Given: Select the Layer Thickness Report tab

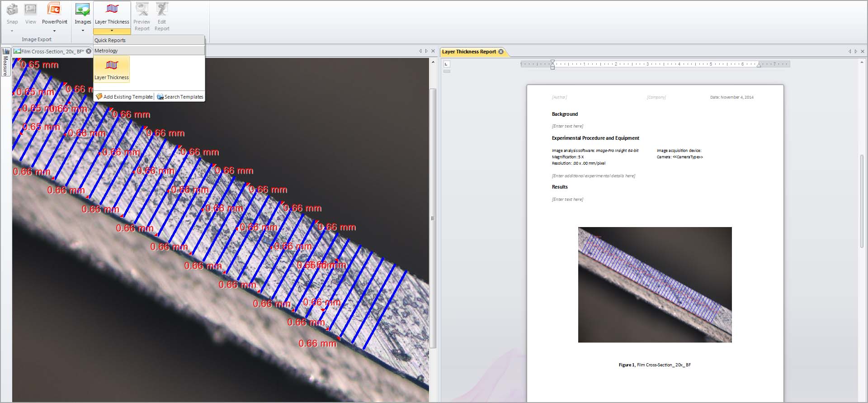Looking at the screenshot, I should pyautogui.click(x=469, y=52).
